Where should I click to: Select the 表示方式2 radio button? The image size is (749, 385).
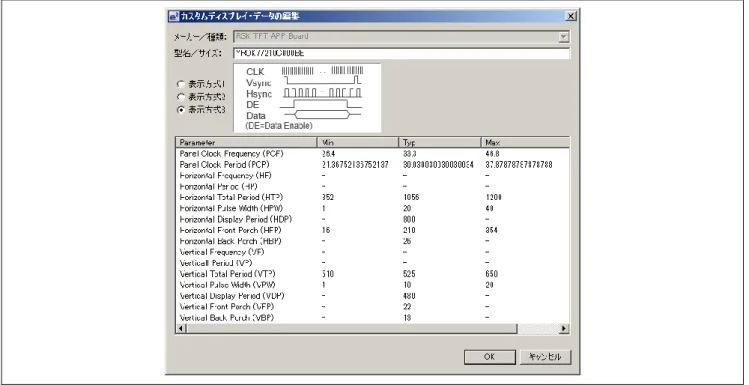tap(181, 97)
